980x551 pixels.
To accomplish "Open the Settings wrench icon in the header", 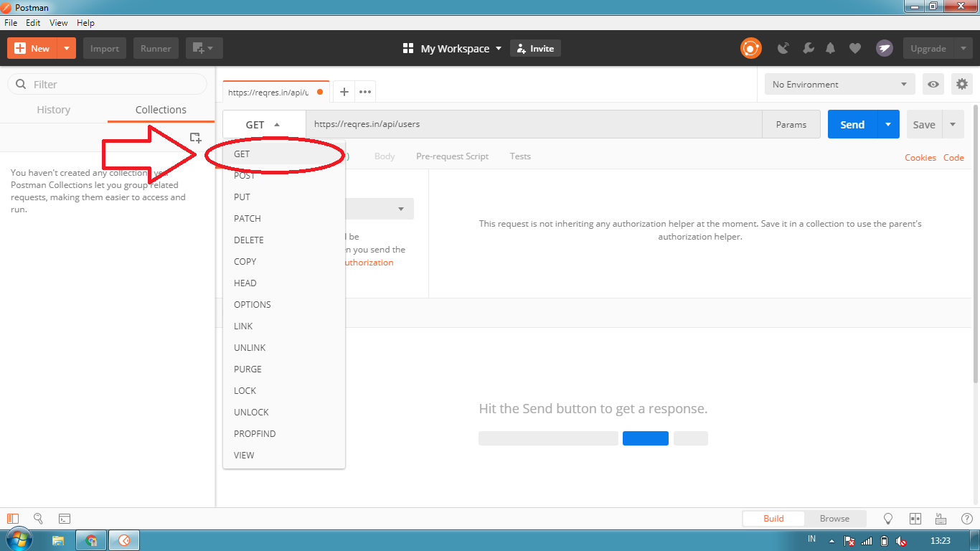I will pos(809,48).
